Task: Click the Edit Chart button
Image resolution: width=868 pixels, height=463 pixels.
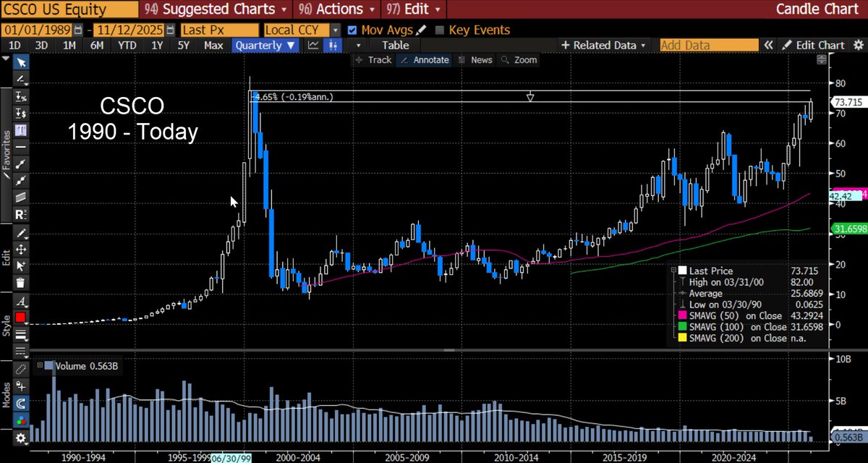Action: pyautogui.click(x=820, y=45)
